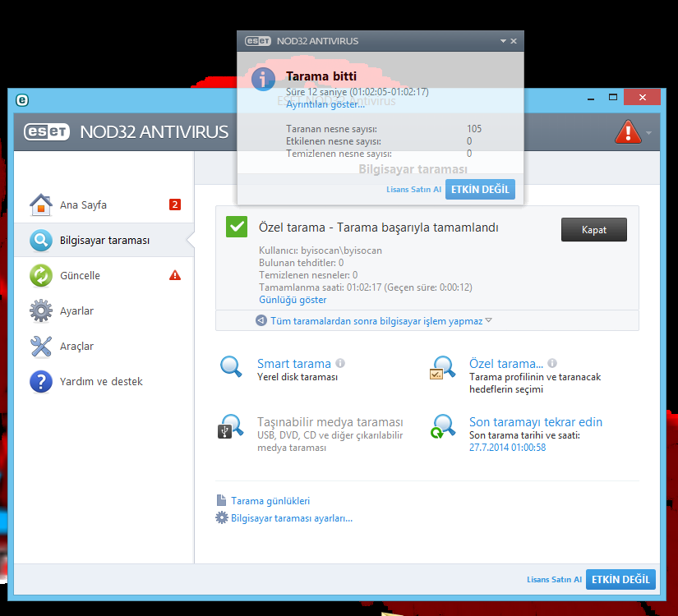Viewport: 678px width, 616px height.
Task: Click ETKİN DEĞİL button in notification popup
Action: pos(480,190)
